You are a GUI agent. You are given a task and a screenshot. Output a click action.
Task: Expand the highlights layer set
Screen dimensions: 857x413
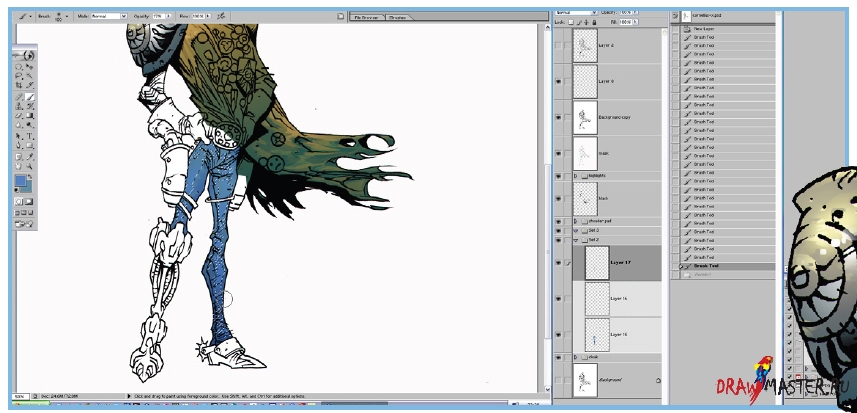point(576,176)
